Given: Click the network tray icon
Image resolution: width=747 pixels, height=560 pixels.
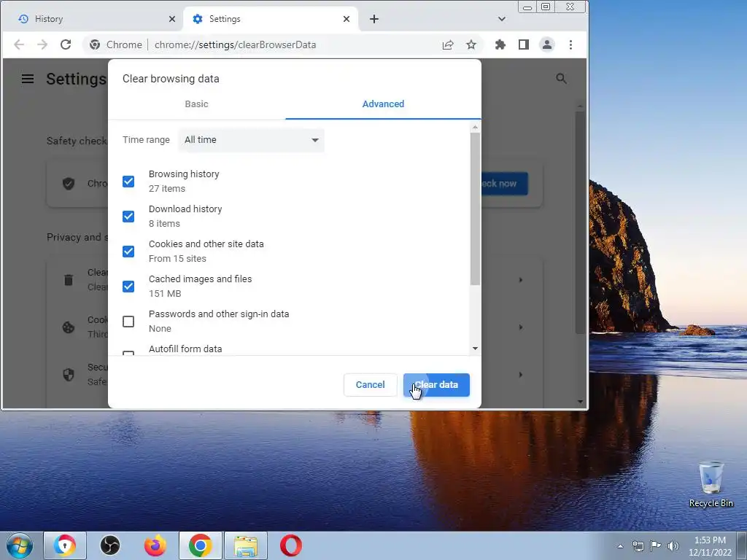Looking at the screenshot, I should (x=638, y=545).
